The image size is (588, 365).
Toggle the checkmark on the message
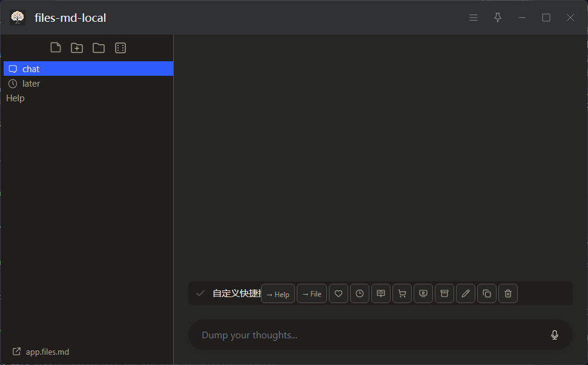pos(200,293)
